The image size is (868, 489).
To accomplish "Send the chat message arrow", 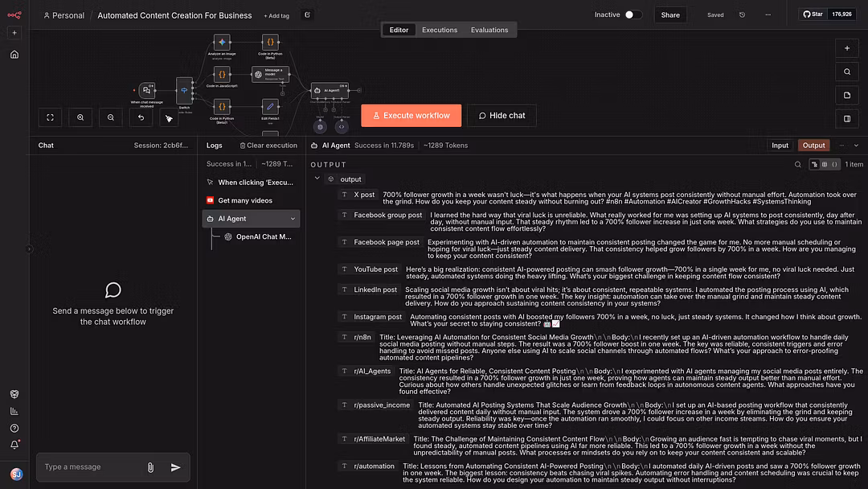I will 175,467.
